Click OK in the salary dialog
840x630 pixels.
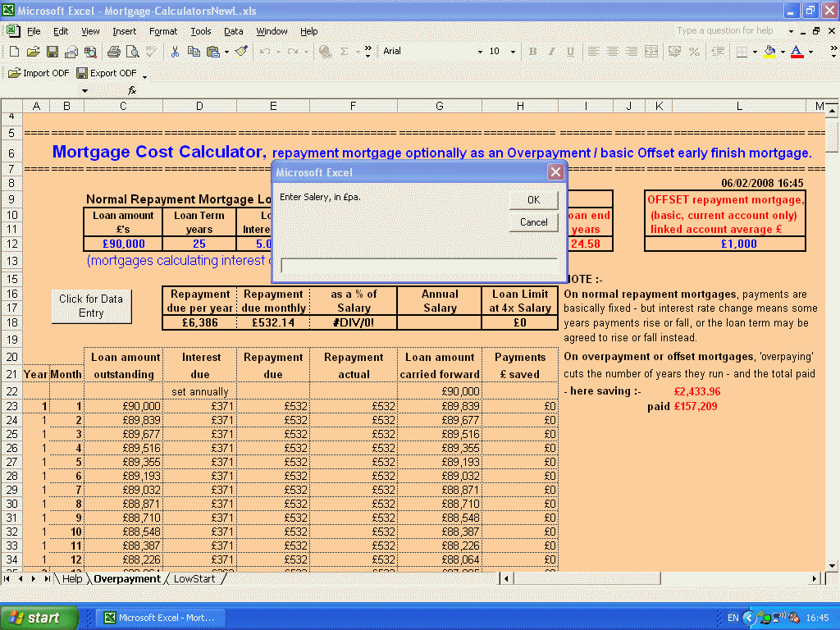(533, 200)
